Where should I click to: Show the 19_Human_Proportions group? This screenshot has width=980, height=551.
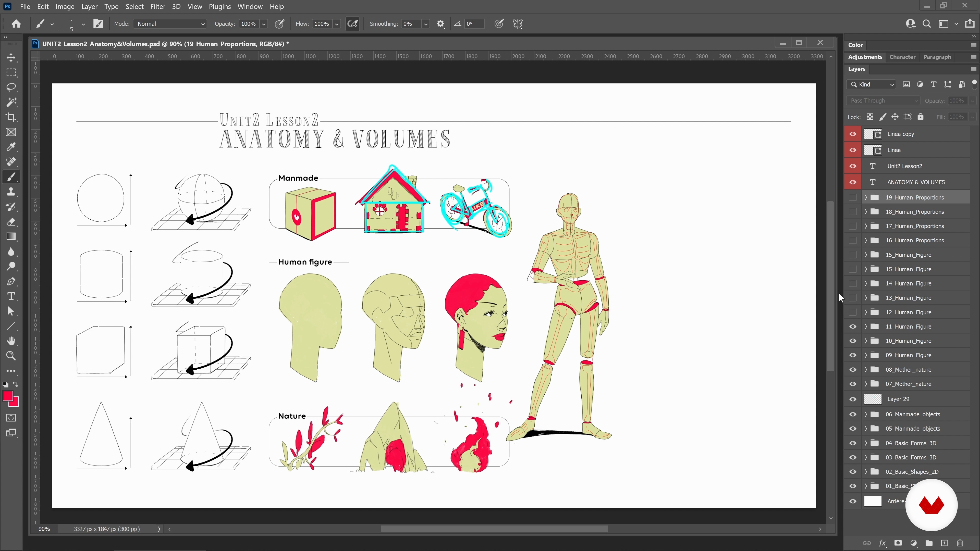pos(853,197)
